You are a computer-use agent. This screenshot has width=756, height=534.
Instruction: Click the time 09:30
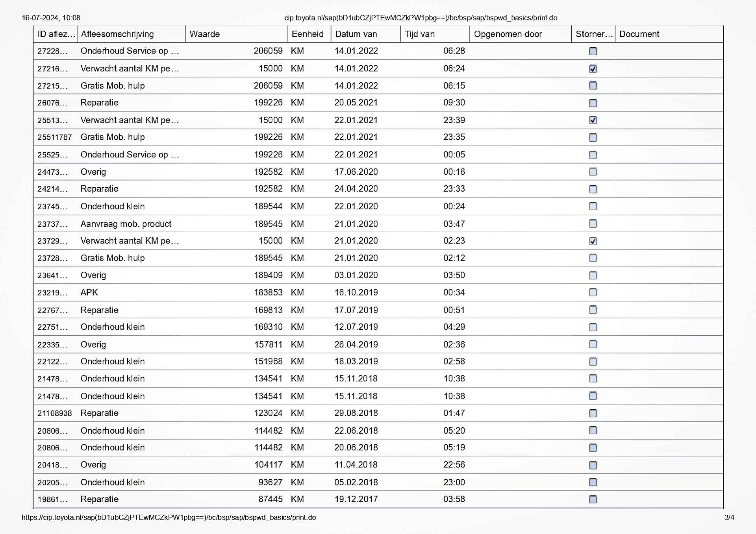coord(454,102)
